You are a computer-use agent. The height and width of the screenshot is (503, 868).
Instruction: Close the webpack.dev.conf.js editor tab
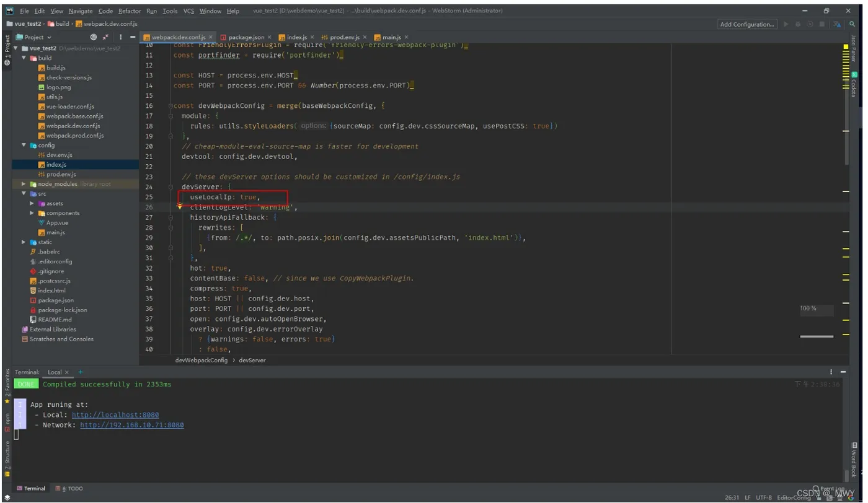pos(211,37)
